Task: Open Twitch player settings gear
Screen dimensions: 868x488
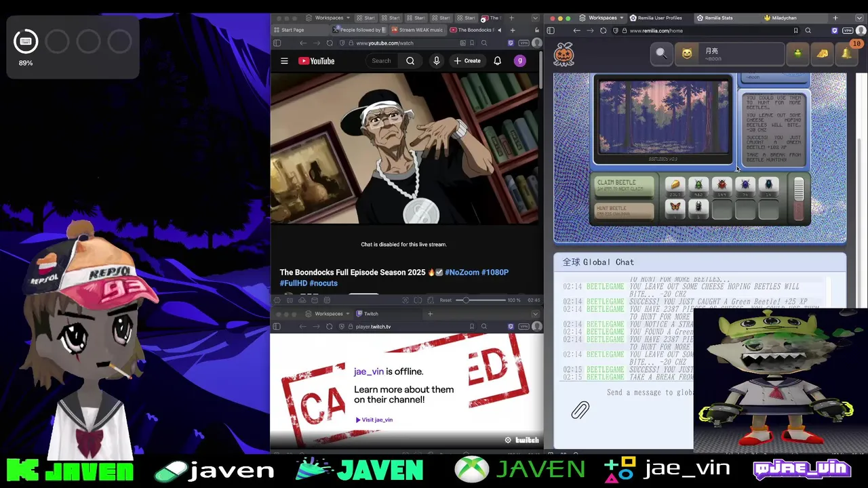Action: tap(508, 440)
